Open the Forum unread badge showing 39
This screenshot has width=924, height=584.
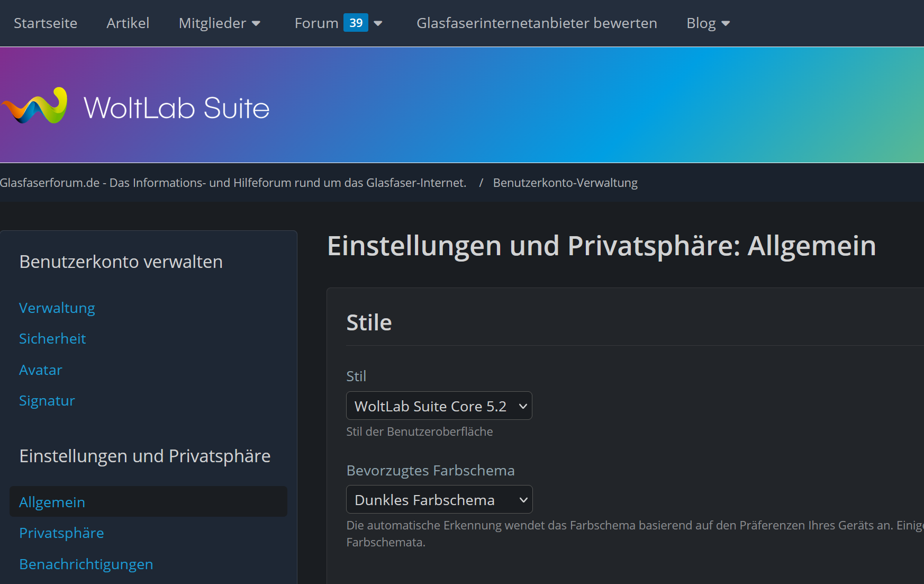356,23
